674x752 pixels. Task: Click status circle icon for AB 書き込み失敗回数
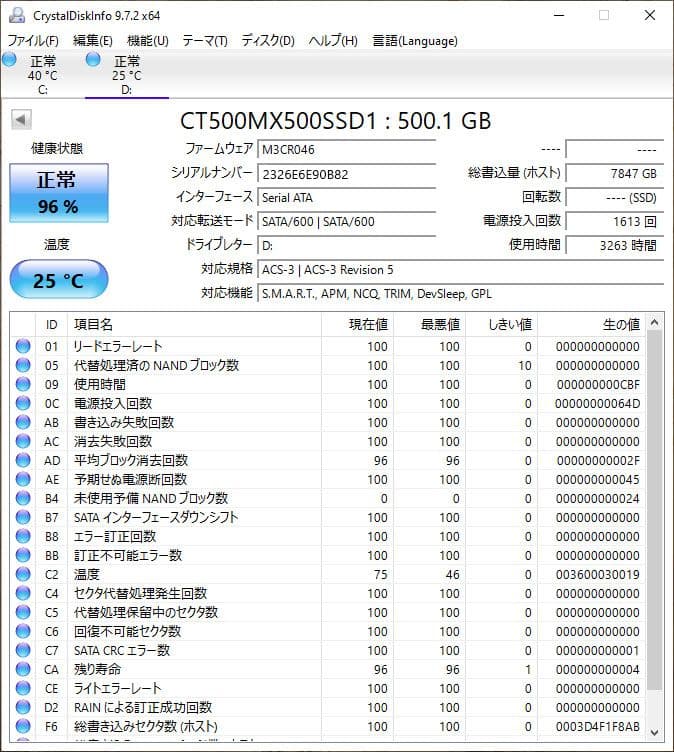[x=23, y=422]
